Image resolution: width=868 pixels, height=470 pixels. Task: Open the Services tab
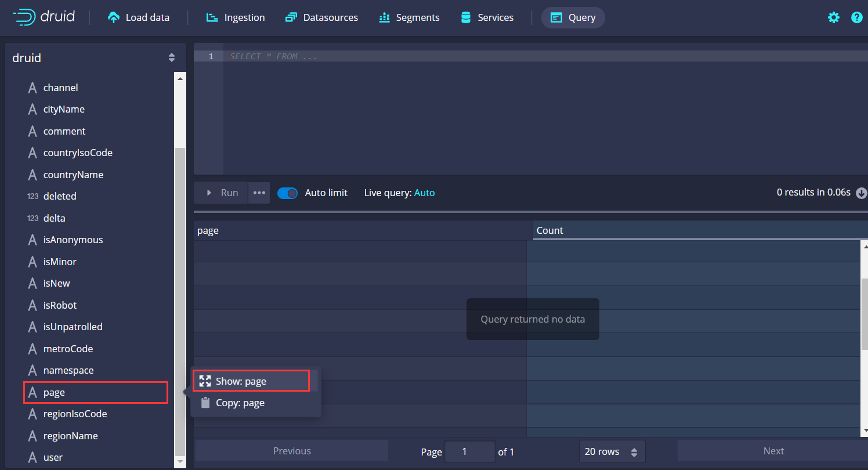pyautogui.click(x=487, y=17)
